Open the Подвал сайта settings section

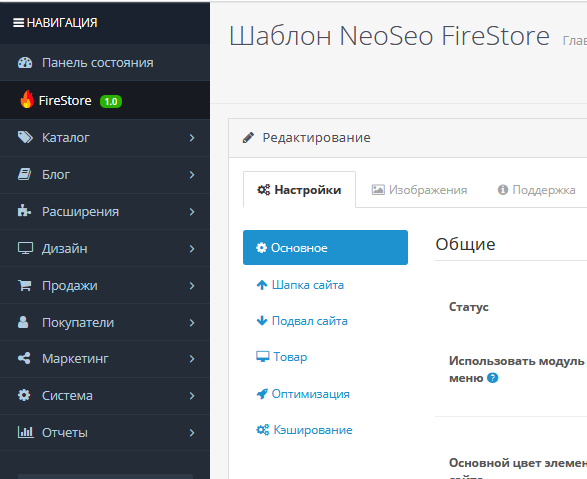click(x=325, y=321)
